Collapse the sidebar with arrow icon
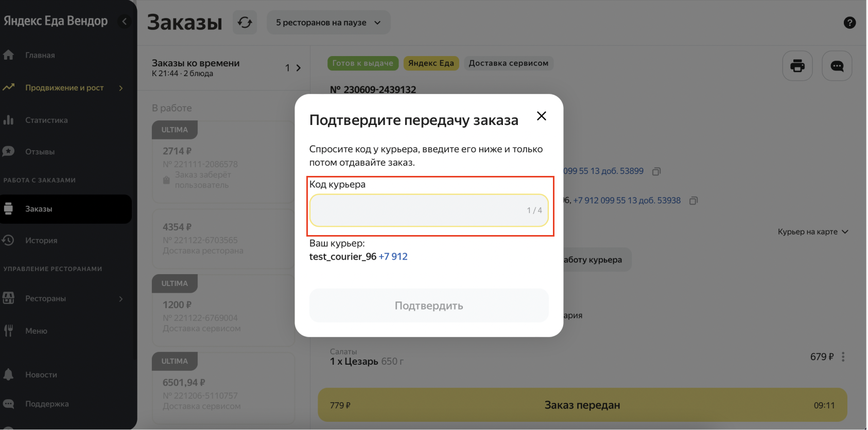Screen dimensions: 868x430 tap(124, 22)
